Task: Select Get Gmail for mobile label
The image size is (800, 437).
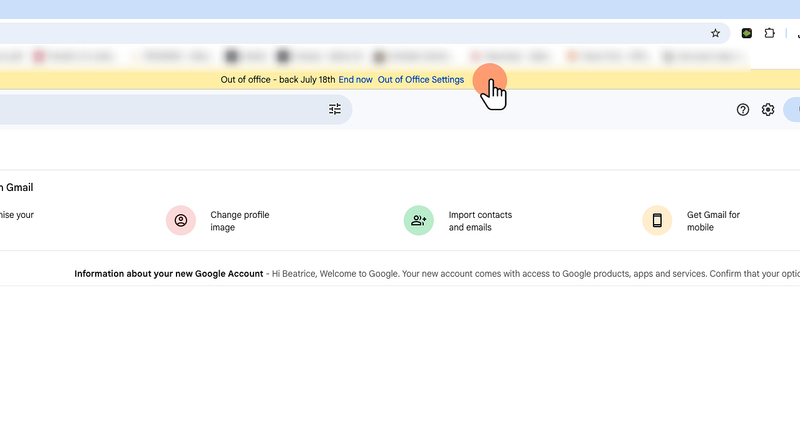Action: (713, 221)
